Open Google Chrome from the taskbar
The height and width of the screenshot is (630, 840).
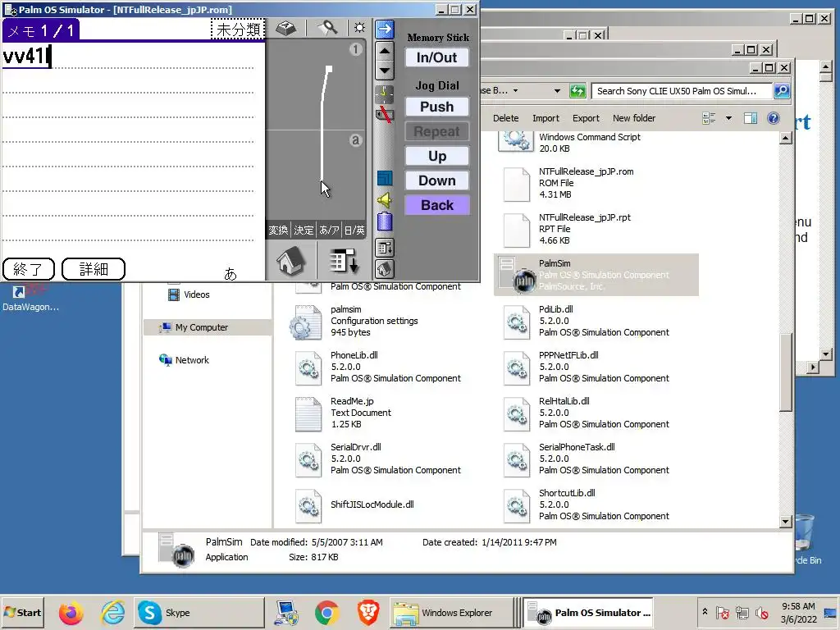click(x=326, y=612)
